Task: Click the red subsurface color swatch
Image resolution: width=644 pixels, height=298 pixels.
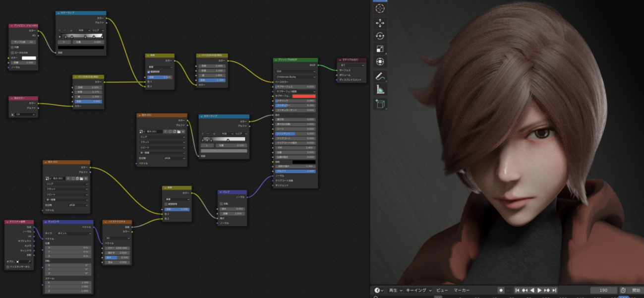Action: point(303,96)
